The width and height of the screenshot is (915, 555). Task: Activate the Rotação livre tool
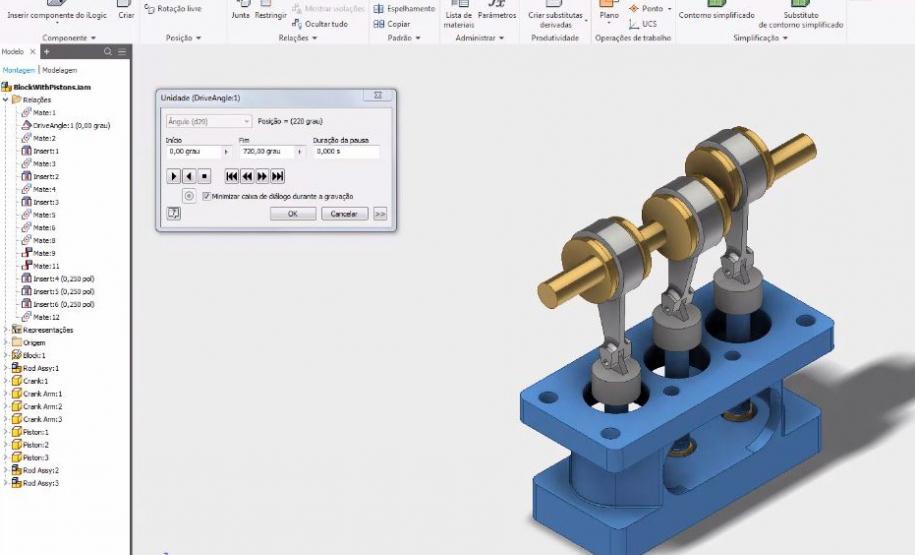click(x=174, y=9)
